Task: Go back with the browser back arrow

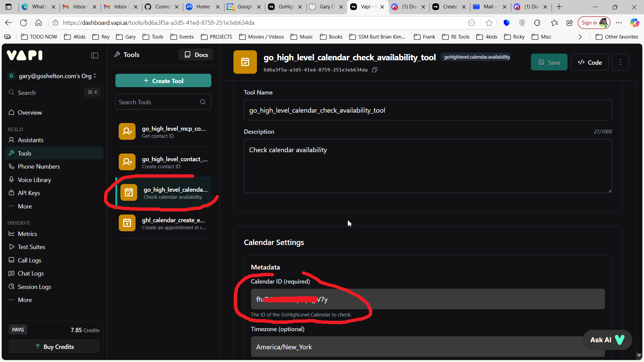Action: [8, 23]
